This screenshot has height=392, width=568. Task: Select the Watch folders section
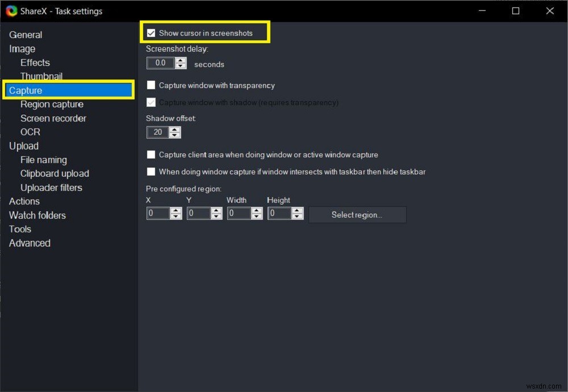[x=37, y=215]
